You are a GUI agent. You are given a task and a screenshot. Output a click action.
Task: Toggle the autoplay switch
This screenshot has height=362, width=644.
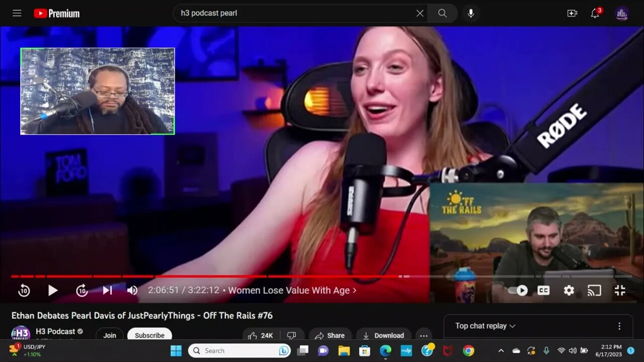518,290
